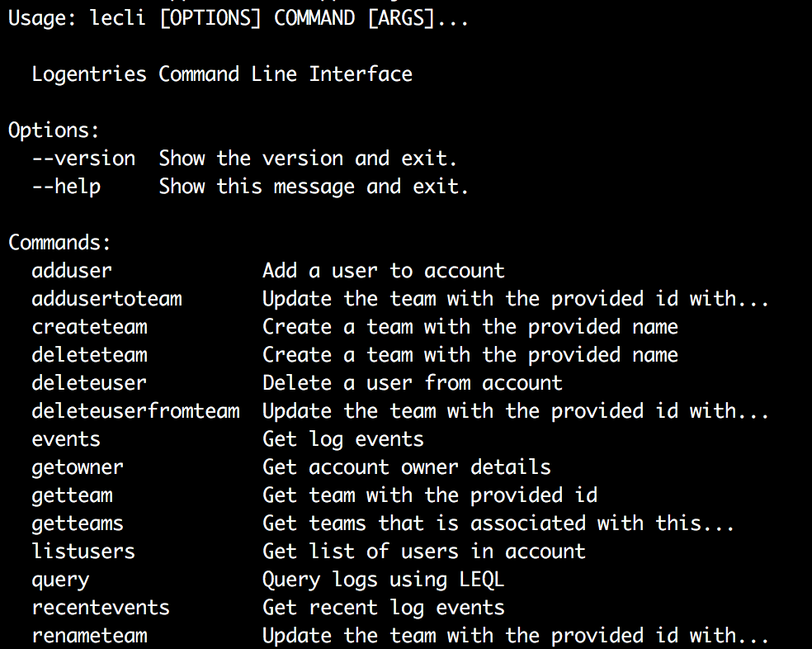Click the --help option flag
Screen dimensions: 812x649
pyautogui.click(x=66, y=187)
